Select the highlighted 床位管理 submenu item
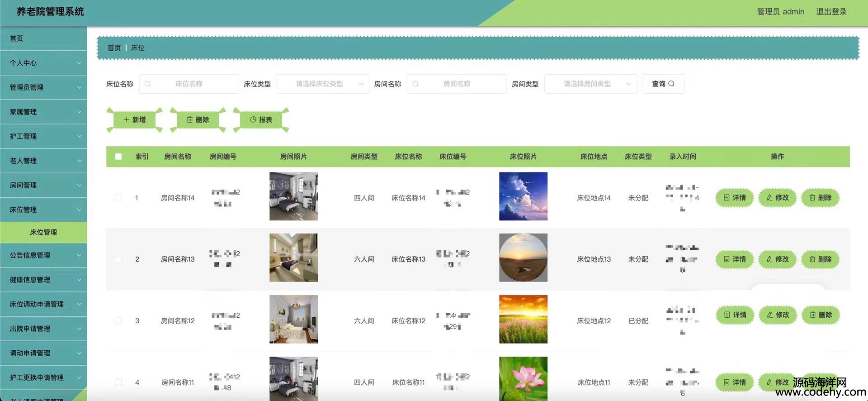 [x=43, y=232]
